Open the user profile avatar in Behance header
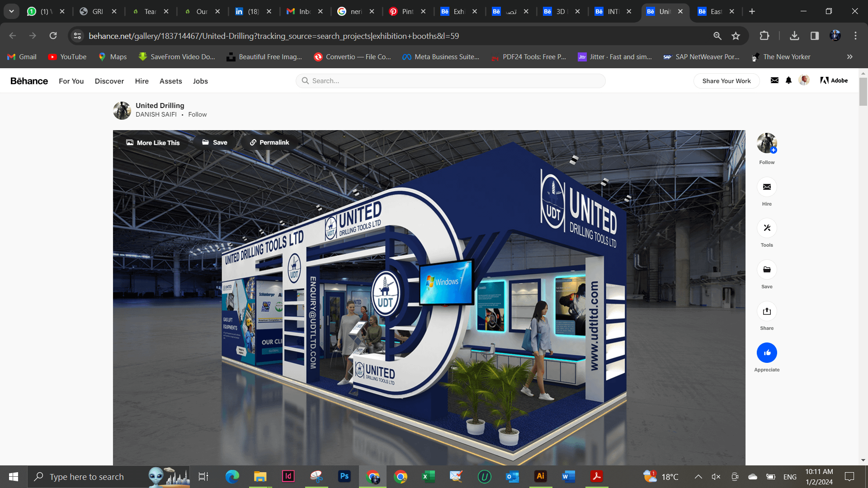868x488 pixels. pyautogui.click(x=804, y=80)
